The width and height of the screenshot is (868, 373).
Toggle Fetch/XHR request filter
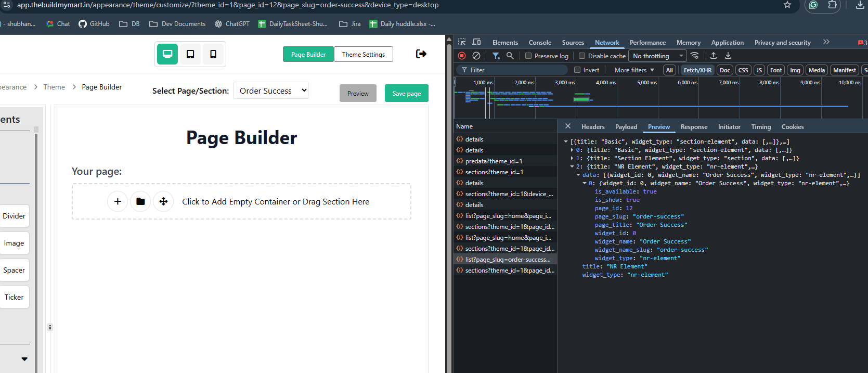coord(697,70)
